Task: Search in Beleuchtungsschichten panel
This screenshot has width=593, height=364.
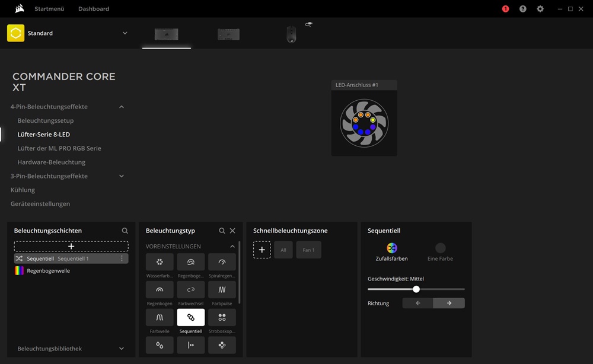Action: [x=125, y=231]
